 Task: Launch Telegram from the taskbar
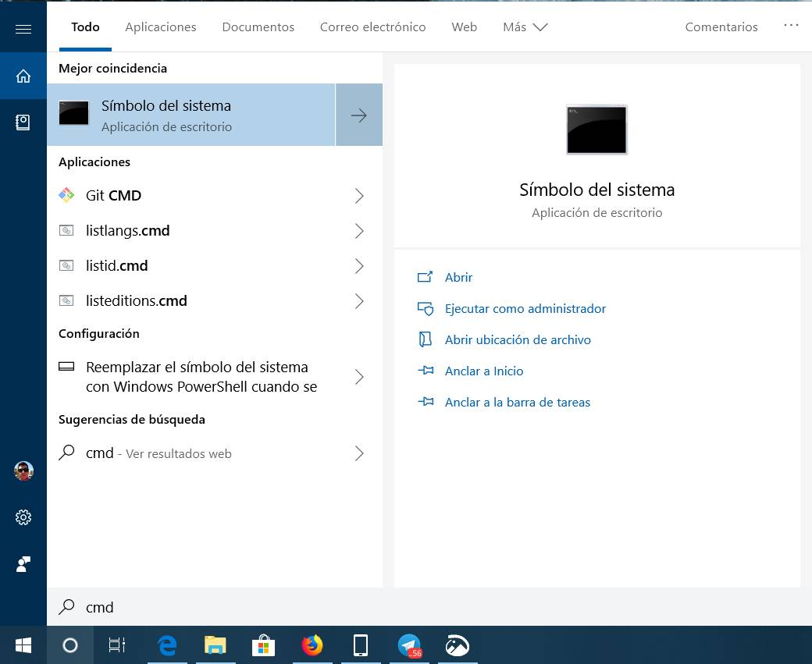(x=409, y=645)
